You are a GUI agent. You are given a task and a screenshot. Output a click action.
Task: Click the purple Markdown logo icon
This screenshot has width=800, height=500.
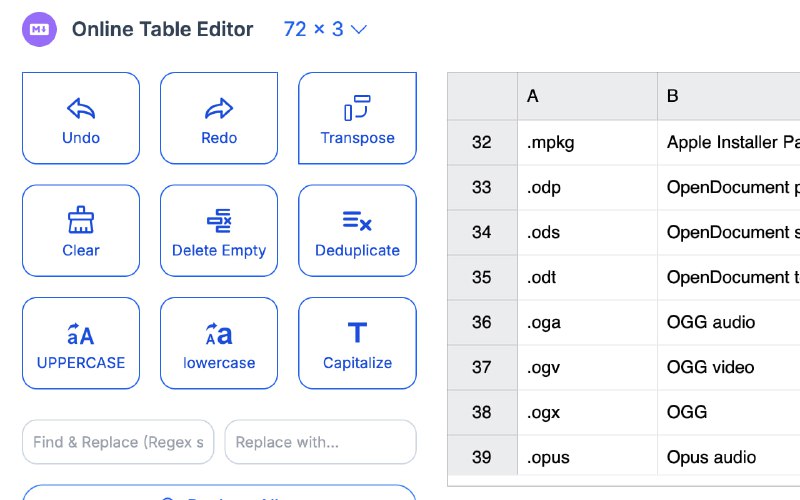pos(40,30)
